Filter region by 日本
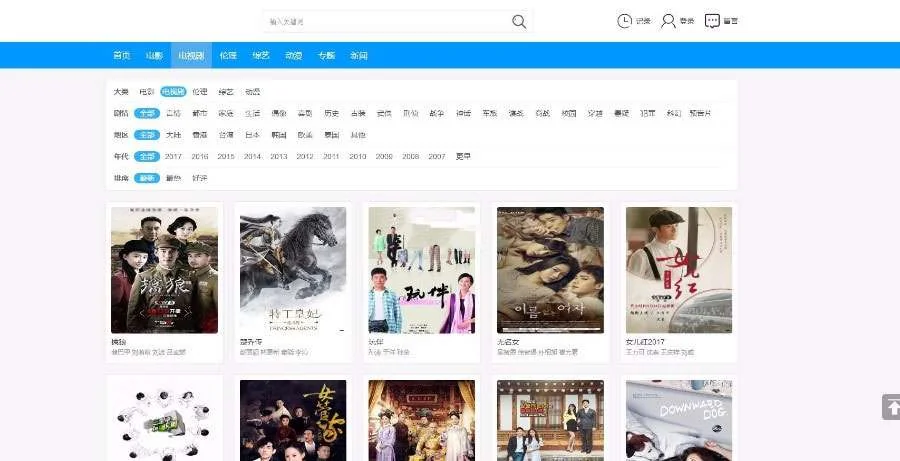The image size is (900, 461). pos(253,135)
